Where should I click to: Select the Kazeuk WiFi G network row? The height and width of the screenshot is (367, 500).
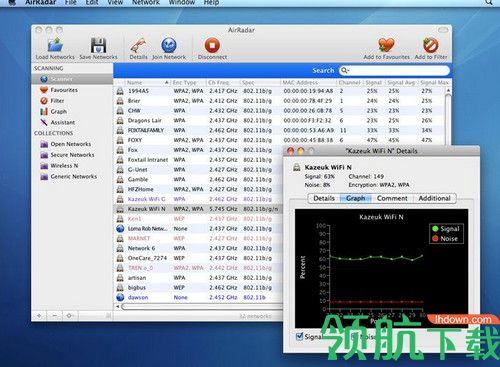(198, 199)
